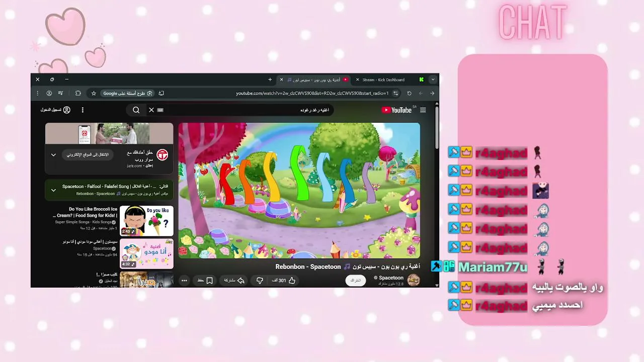This screenshot has height=362, width=644.
Task: Share the Rebonbon video
Action: [x=234, y=281]
